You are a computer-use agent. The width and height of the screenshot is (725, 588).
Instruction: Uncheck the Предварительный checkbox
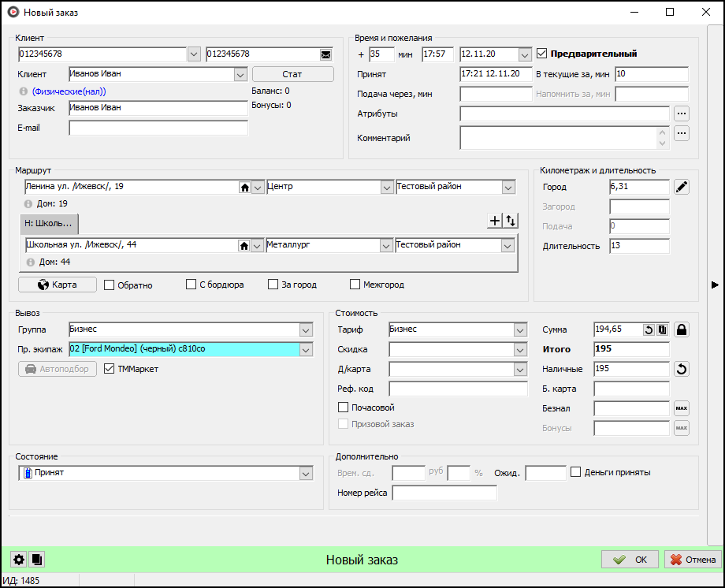coord(542,54)
